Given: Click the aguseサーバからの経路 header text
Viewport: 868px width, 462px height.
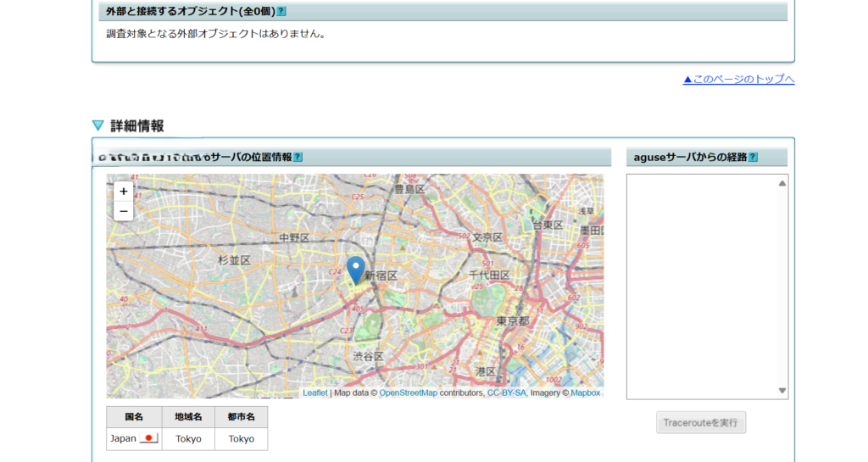Looking at the screenshot, I should [x=690, y=157].
